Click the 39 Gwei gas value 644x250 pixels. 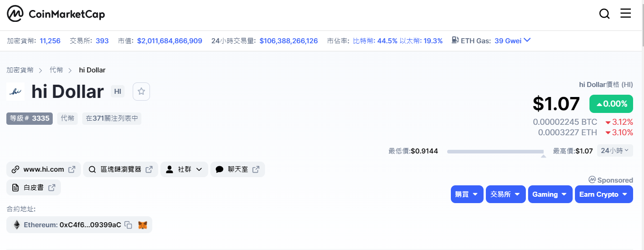[508, 41]
